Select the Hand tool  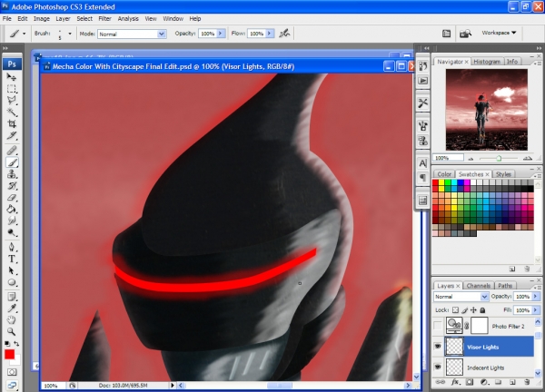12,319
